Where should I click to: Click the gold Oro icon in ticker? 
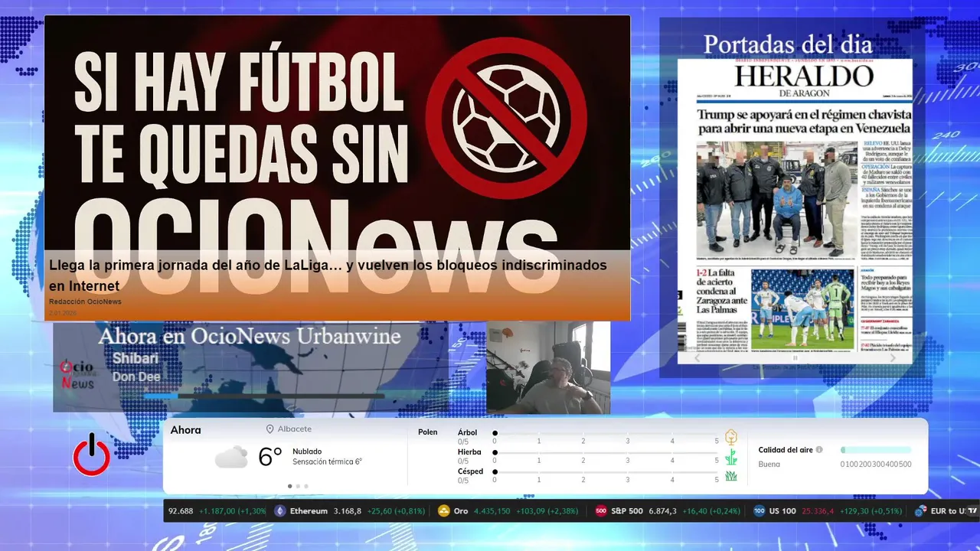(443, 511)
